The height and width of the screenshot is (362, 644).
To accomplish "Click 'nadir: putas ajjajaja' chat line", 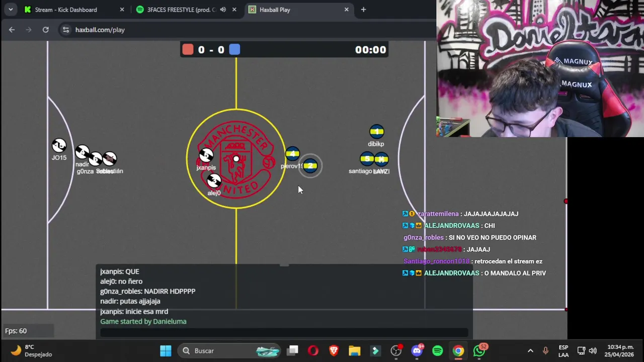I will (130, 301).
